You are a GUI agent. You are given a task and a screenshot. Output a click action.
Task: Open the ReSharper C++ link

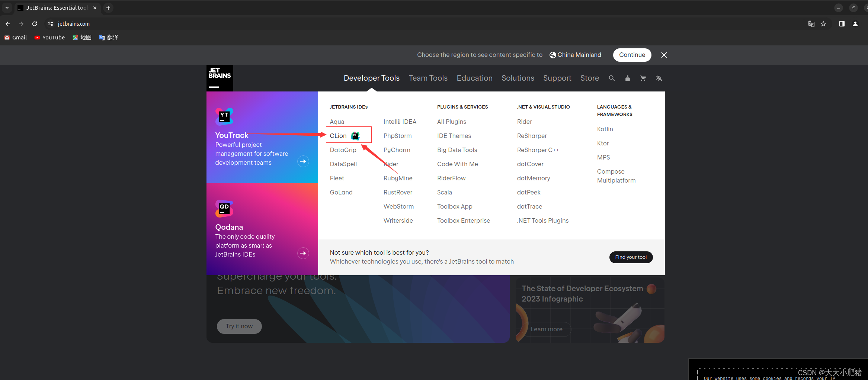click(538, 150)
